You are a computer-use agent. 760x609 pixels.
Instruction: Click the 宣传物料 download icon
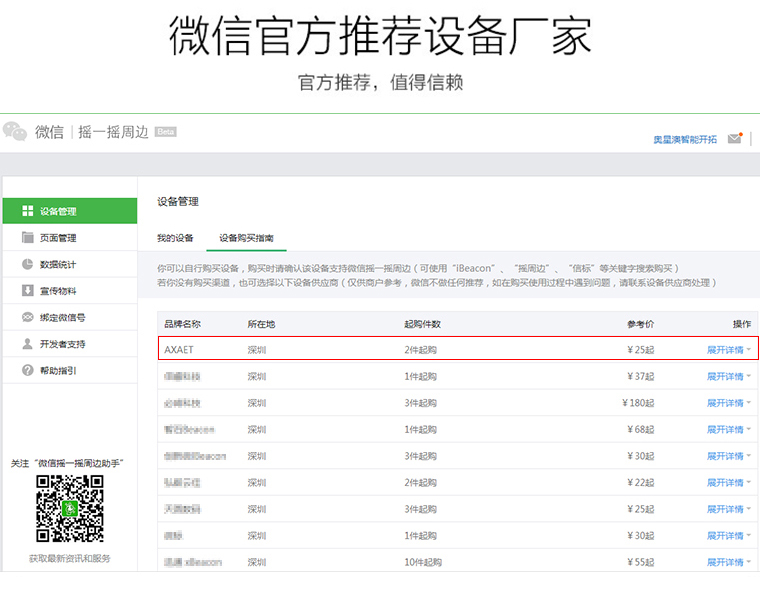click(x=28, y=290)
